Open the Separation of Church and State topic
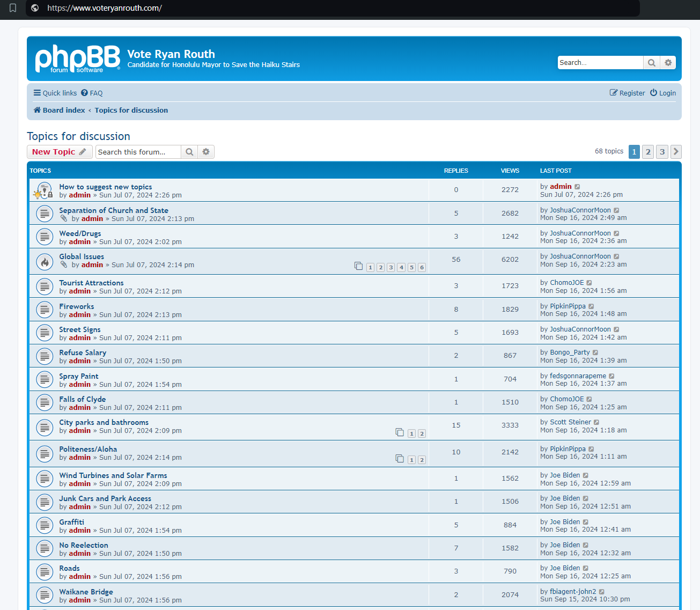The image size is (700, 610). [x=114, y=210]
